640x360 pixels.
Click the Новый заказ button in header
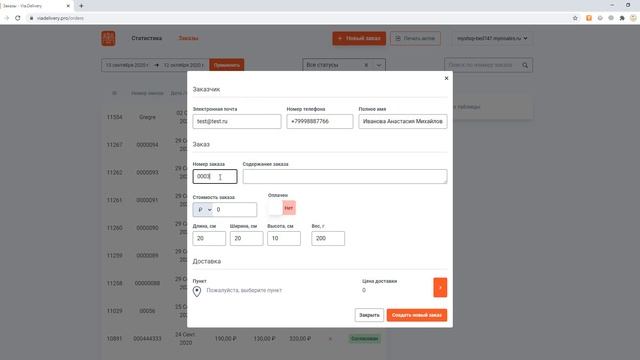pyautogui.click(x=359, y=38)
